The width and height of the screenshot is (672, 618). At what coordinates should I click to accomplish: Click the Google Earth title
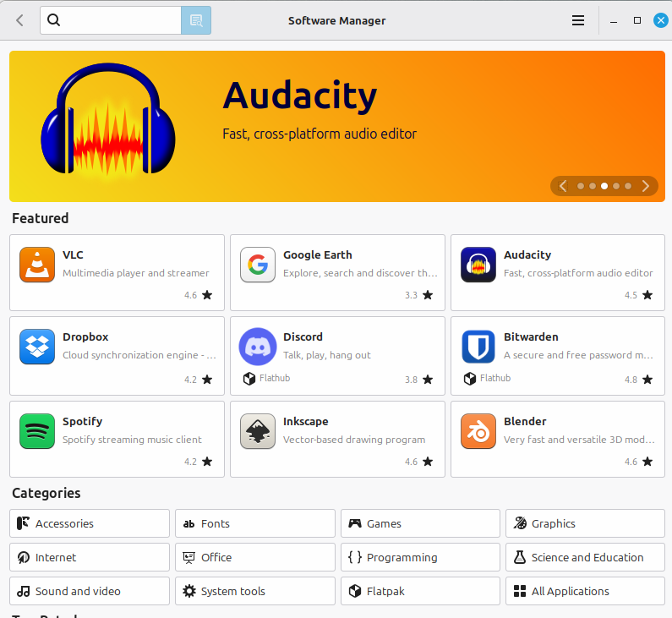pos(318,255)
